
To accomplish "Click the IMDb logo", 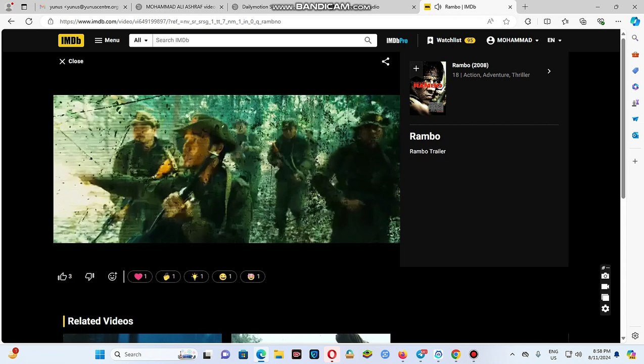I will 71,40.
